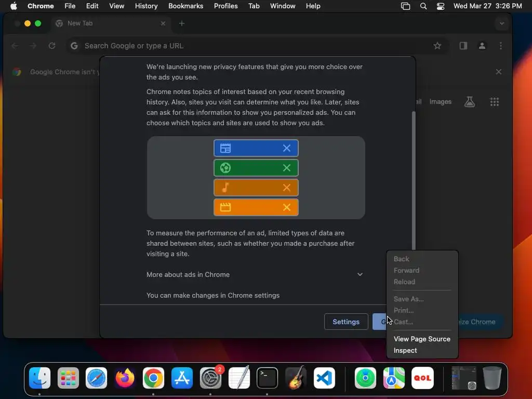532x399 pixels.
Task: Open Spotlight search in menu bar
Action: tap(423, 6)
